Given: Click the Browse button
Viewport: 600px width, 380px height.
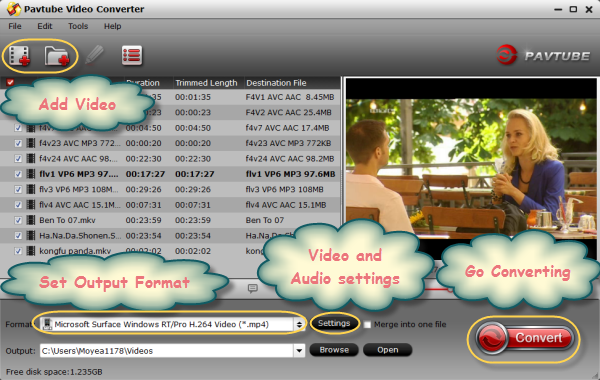Looking at the screenshot, I should point(334,350).
